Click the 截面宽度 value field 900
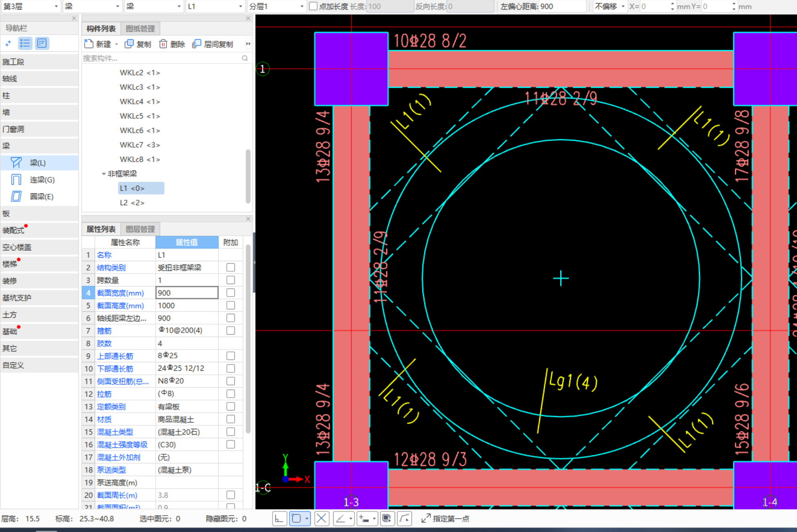 click(187, 292)
